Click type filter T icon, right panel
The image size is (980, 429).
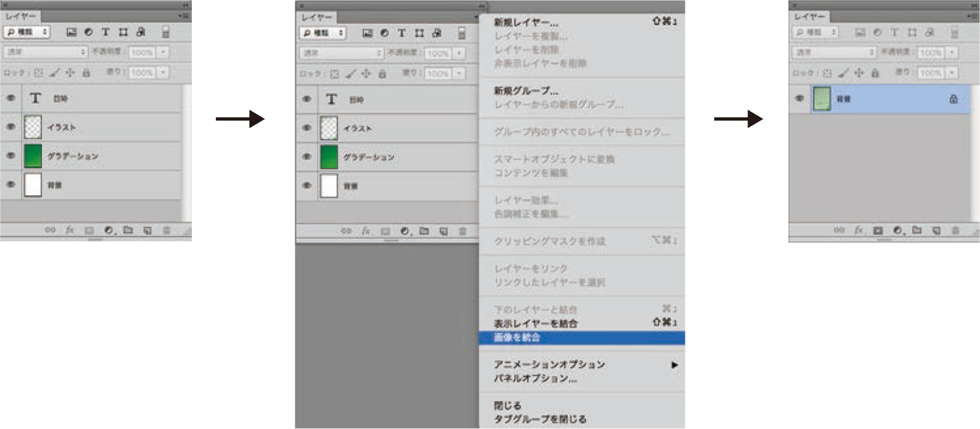(894, 32)
